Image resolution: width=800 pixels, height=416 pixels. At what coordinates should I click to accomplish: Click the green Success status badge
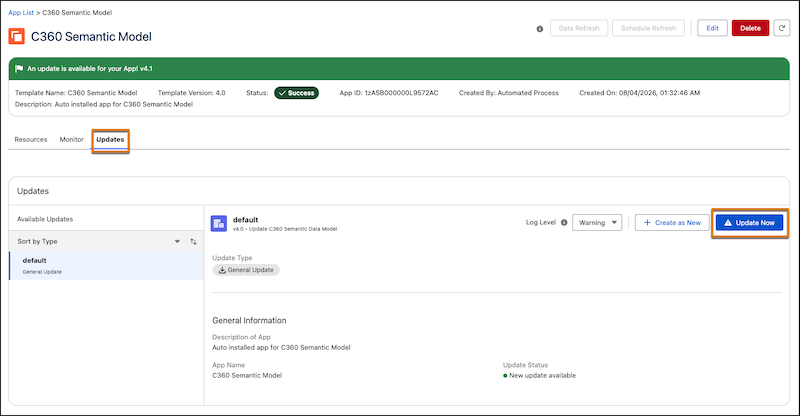[x=296, y=93]
